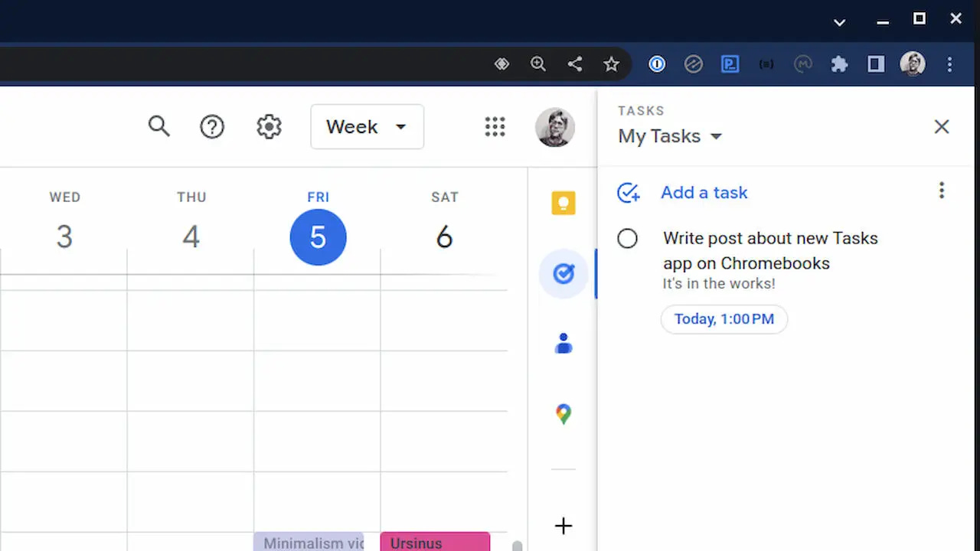Select the Tasks side panel icon

(x=563, y=273)
